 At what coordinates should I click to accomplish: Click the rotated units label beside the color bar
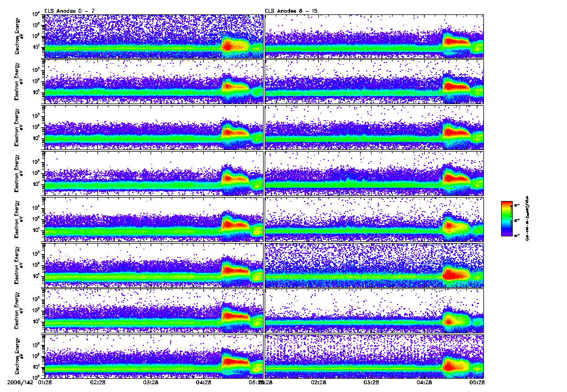click(527, 219)
